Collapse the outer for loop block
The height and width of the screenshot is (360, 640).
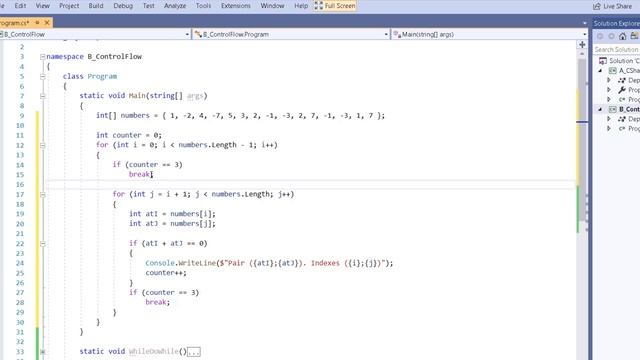click(42, 145)
